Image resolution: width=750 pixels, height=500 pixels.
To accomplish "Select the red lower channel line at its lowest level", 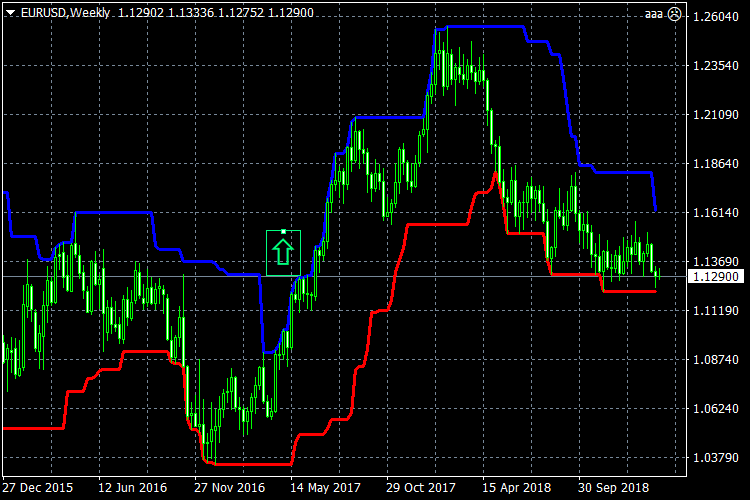I will [x=250, y=464].
